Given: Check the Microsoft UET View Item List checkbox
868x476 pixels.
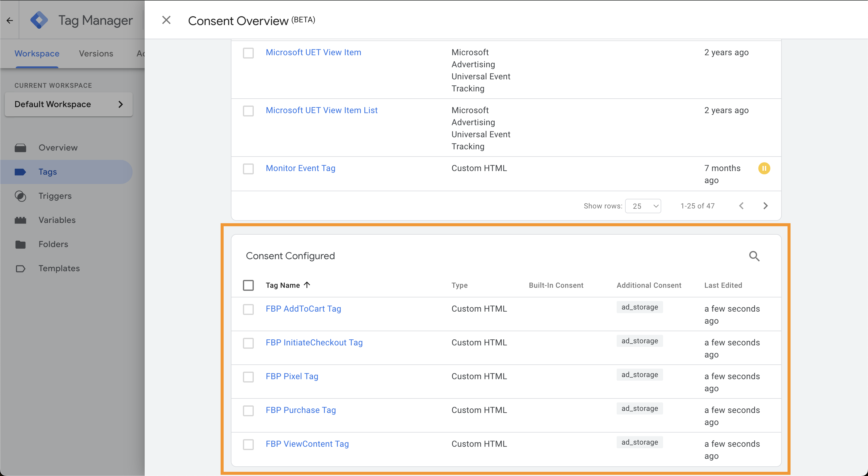Looking at the screenshot, I should 248,111.
